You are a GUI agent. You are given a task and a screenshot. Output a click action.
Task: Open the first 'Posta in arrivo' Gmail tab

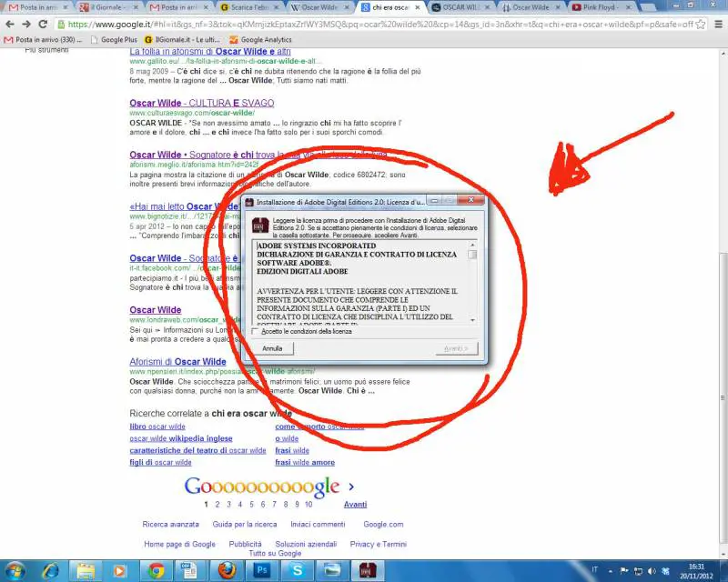point(37,7)
